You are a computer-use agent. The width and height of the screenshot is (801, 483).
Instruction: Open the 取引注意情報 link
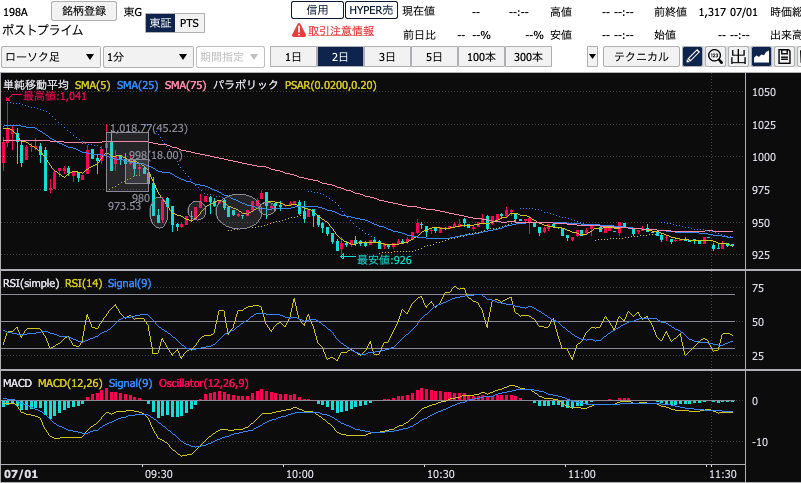click(340, 30)
